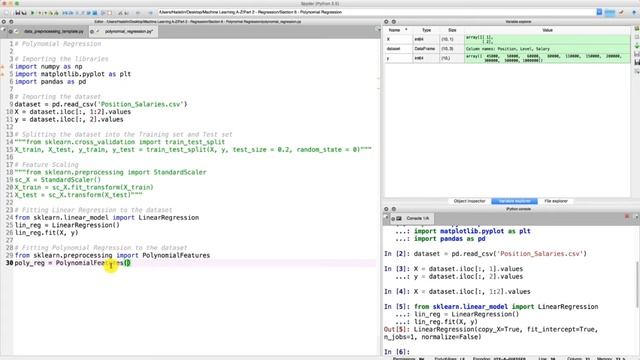
Task: Click variable y row in Variable explorer
Action: [x=507, y=58]
